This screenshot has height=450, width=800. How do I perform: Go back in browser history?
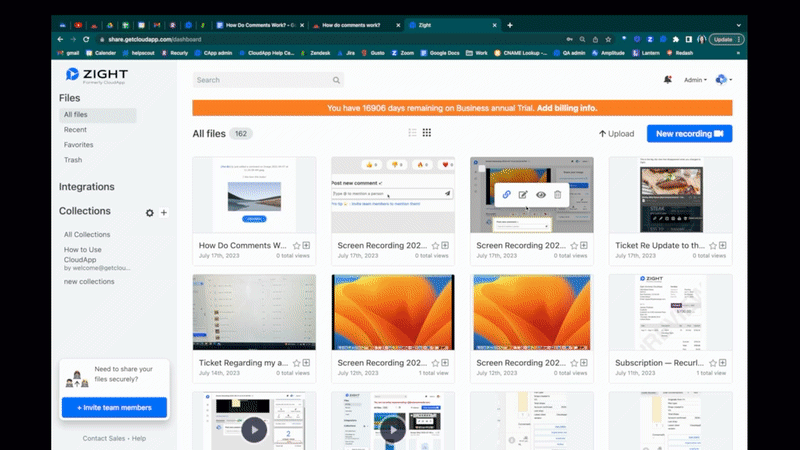(60, 39)
